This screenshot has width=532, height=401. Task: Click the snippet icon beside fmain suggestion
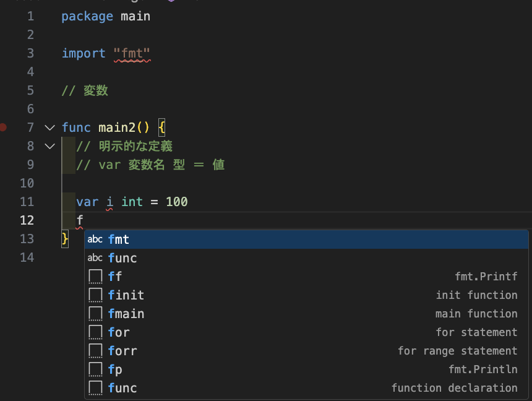(x=95, y=313)
